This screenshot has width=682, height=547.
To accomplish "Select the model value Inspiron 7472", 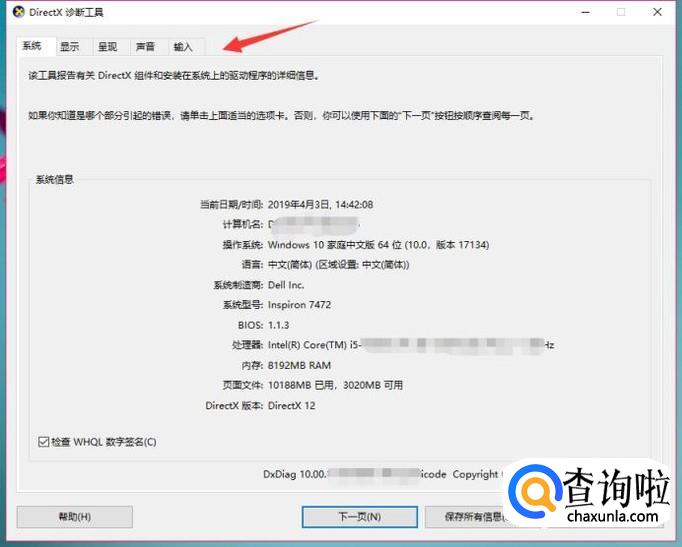I will click(x=299, y=305).
